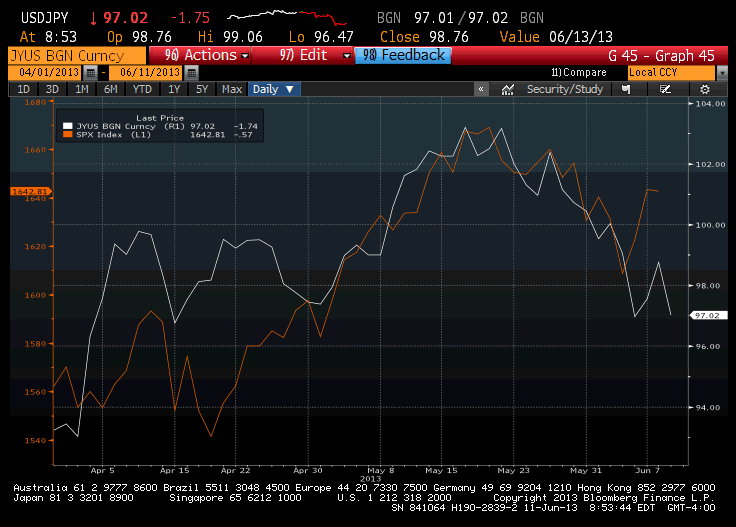Click the annotation flag icon
Screen dimensions: 736x527
point(626,89)
